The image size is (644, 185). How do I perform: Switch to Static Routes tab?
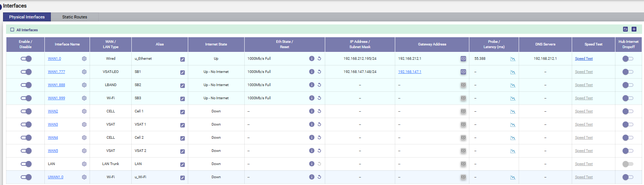pos(75,17)
